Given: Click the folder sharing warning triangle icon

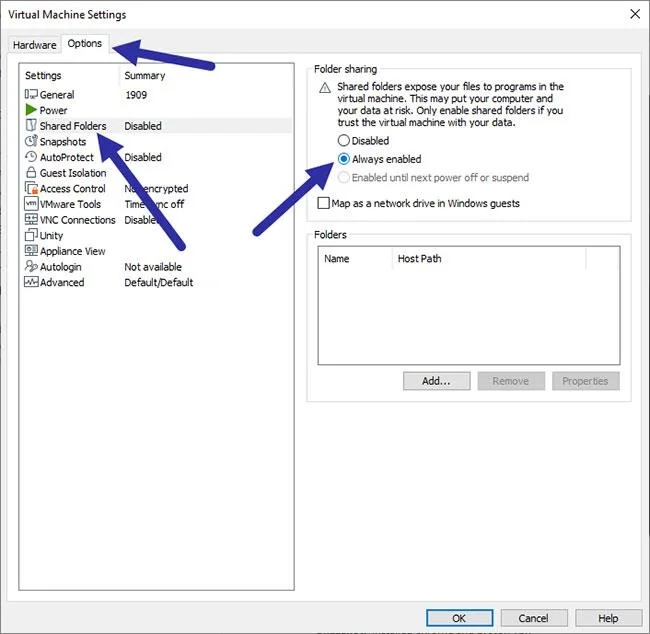Looking at the screenshot, I should click(325, 88).
